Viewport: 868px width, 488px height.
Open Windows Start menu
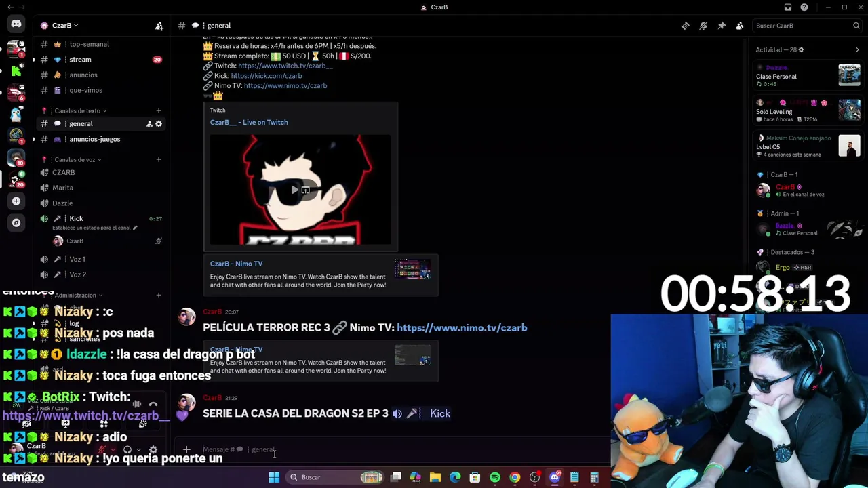tap(274, 477)
